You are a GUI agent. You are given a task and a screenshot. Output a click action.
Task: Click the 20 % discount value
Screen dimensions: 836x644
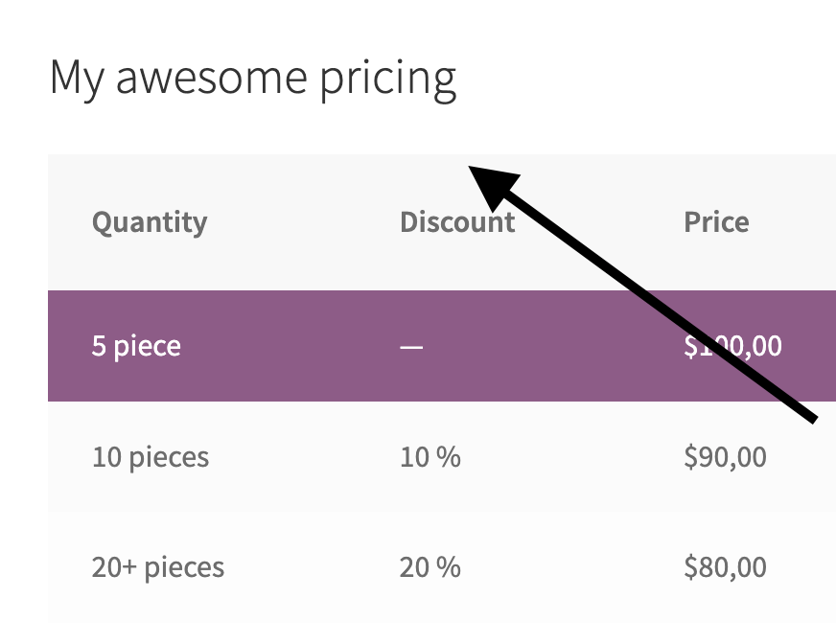click(x=430, y=567)
